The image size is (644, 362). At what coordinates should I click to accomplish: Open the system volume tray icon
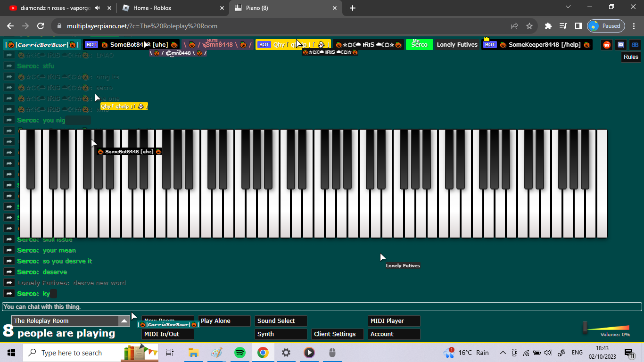548,353
